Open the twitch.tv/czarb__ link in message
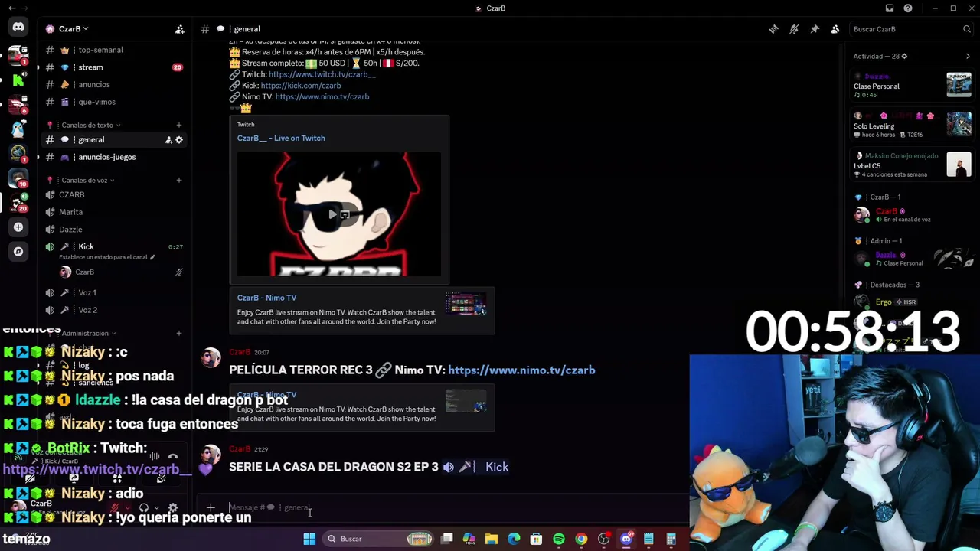Viewport: 980px width, 551px height. tap(322, 74)
